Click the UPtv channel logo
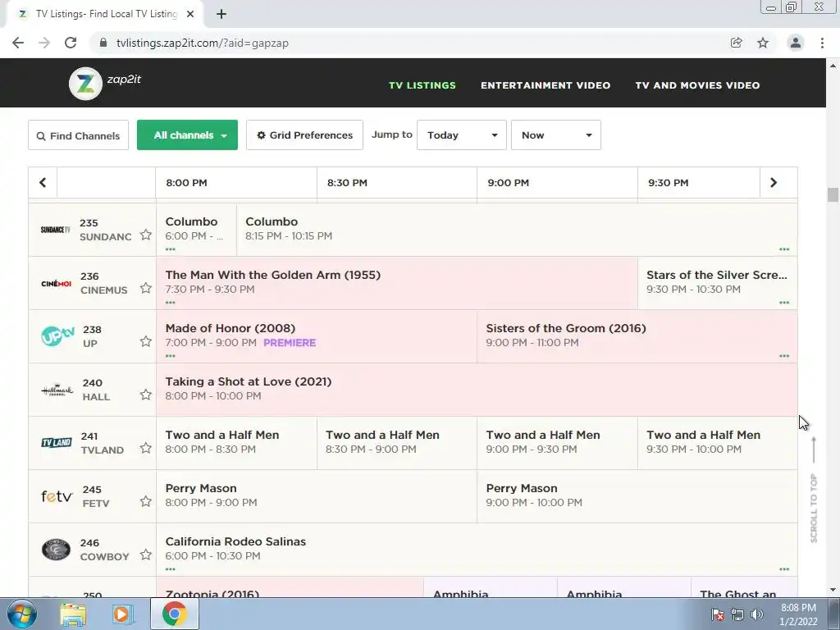 (x=58, y=336)
